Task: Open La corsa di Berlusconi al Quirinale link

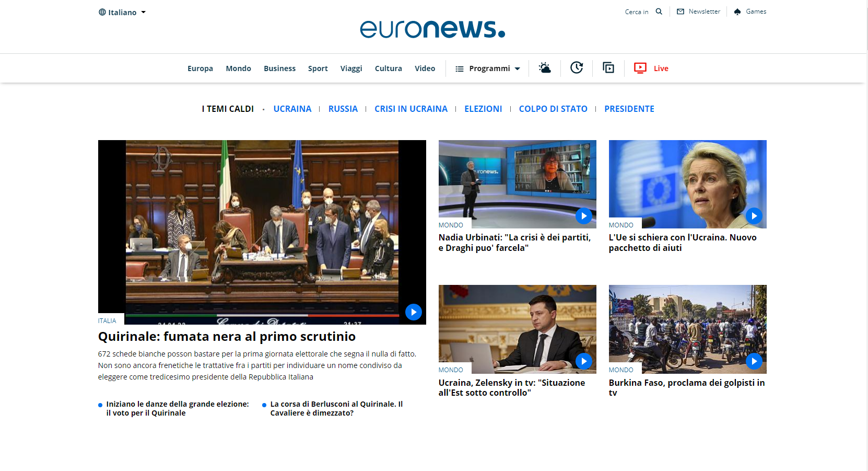Action: (x=337, y=408)
